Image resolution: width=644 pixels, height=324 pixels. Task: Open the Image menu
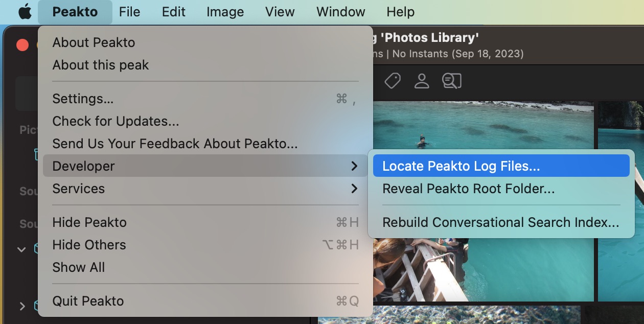click(x=224, y=12)
